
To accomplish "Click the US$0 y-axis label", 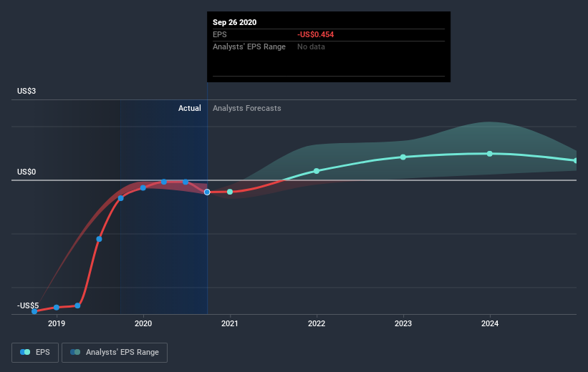I will click(x=26, y=172).
